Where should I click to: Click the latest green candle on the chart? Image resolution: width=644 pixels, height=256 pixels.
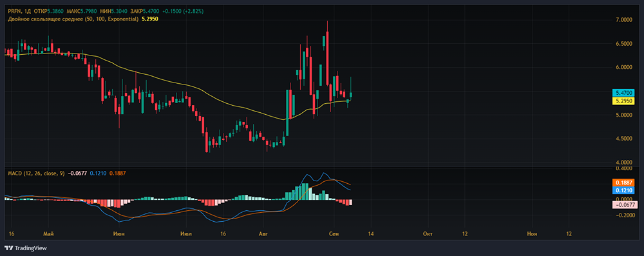(351, 95)
